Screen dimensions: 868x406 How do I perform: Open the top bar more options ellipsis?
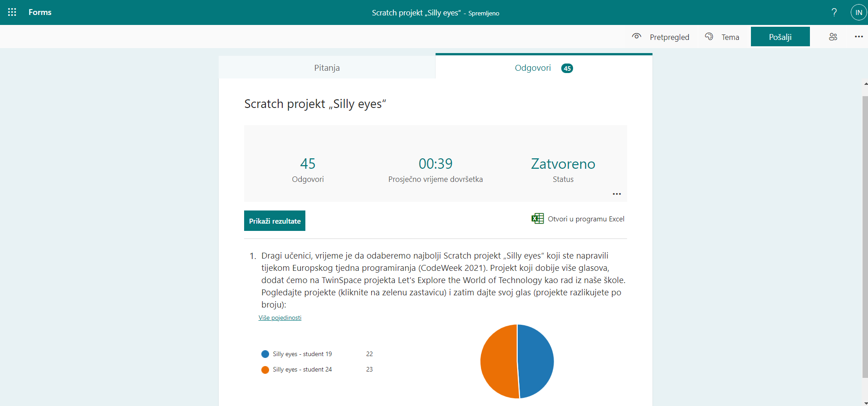point(859,37)
